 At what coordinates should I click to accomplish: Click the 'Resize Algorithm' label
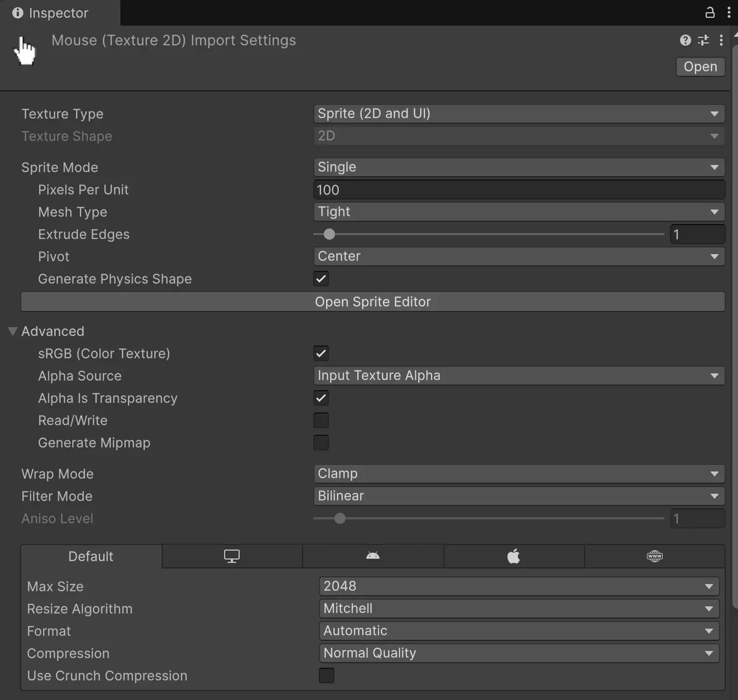[80, 609]
